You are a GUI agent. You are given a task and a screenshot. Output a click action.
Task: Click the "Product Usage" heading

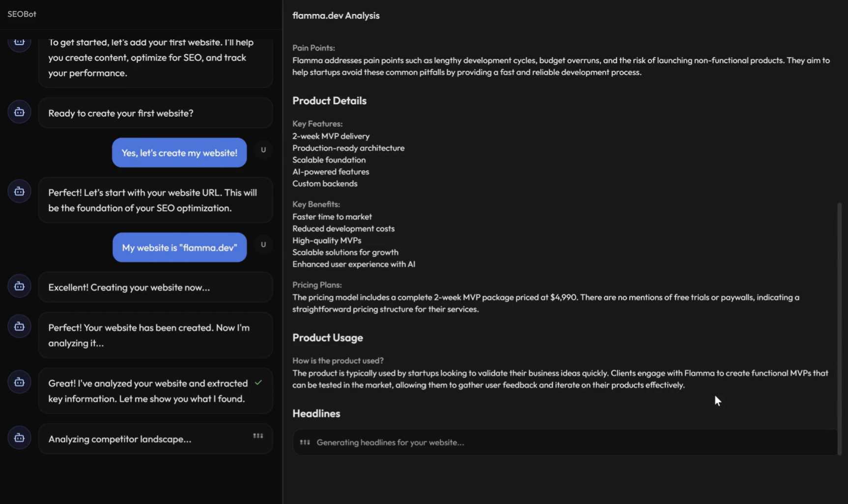point(328,337)
